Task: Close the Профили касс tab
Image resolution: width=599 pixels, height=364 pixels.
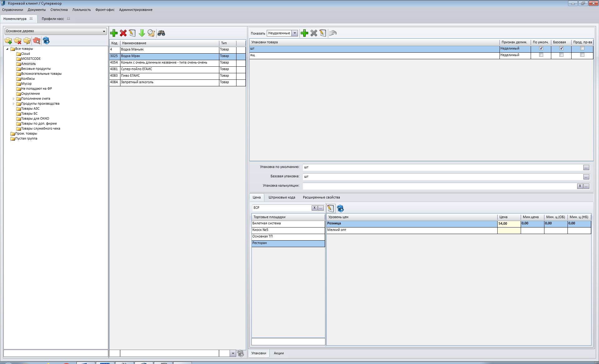Action: coord(69,19)
